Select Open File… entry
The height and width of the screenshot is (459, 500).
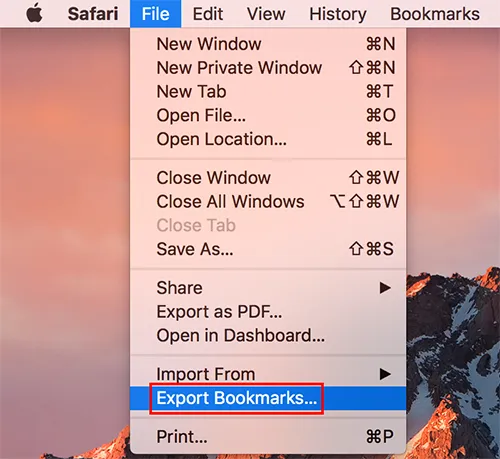(x=268, y=115)
